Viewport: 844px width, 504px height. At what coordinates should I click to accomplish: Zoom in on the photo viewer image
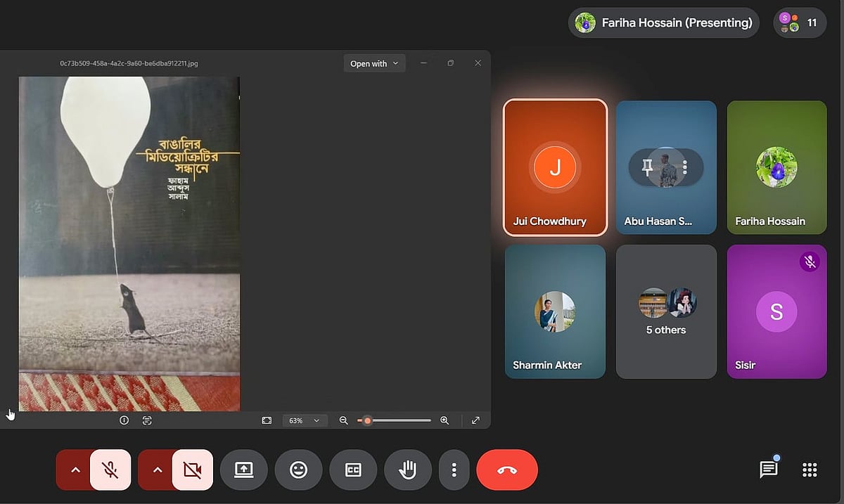tap(445, 420)
